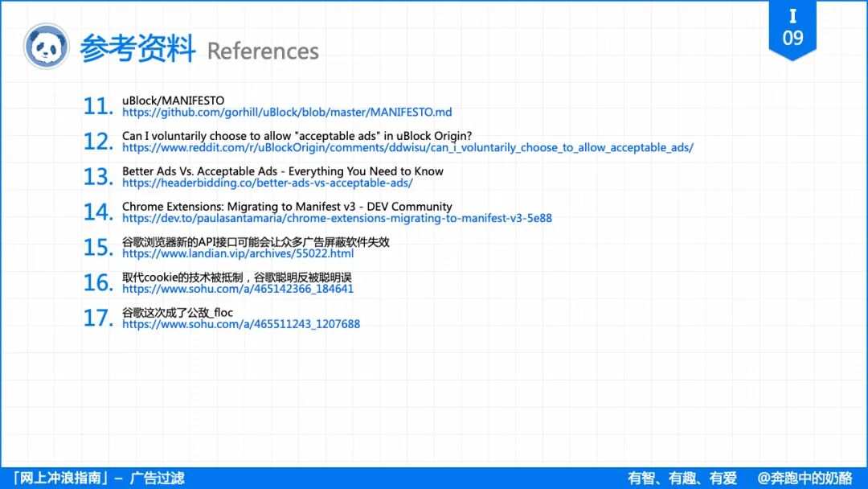Click the References heading word
Image resolution: width=868 pixels, height=489 pixels.
coord(263,51)
